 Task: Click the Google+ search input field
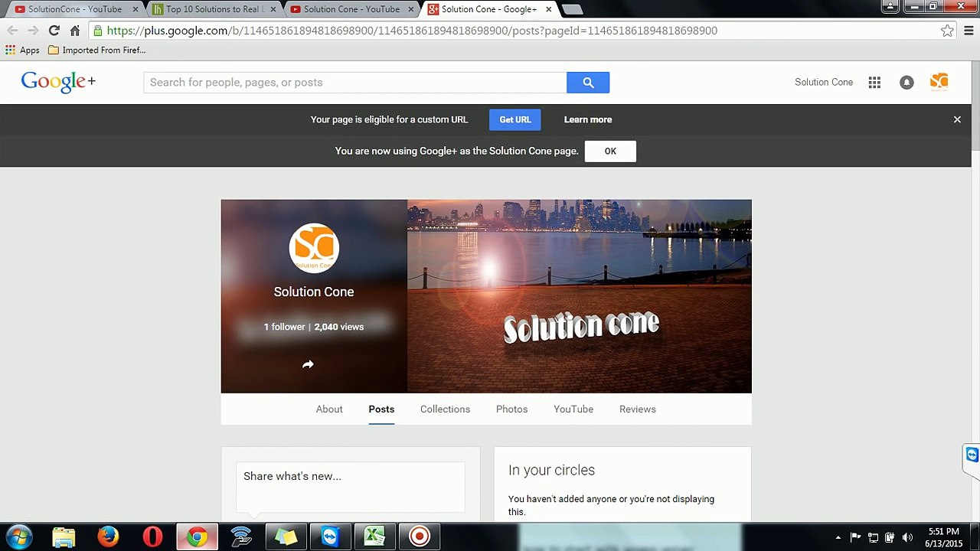coord(355,83)
